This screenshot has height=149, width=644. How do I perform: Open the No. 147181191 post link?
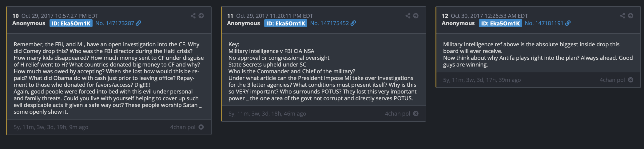544,23
